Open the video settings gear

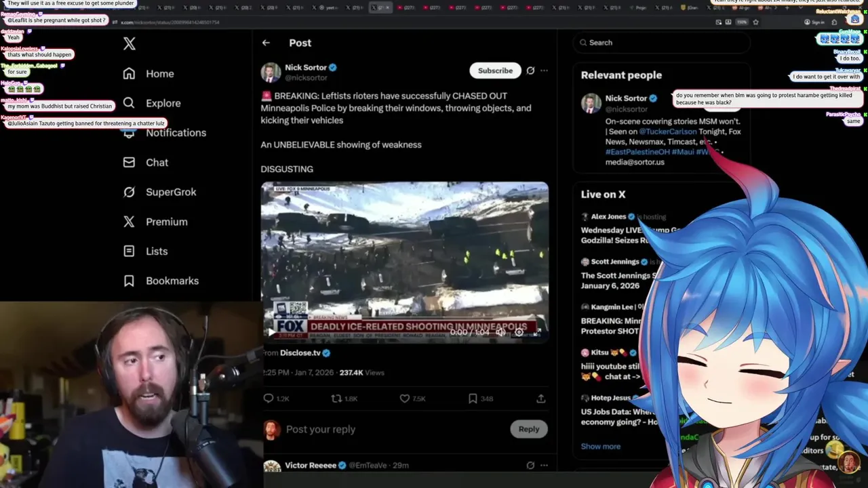519,332
